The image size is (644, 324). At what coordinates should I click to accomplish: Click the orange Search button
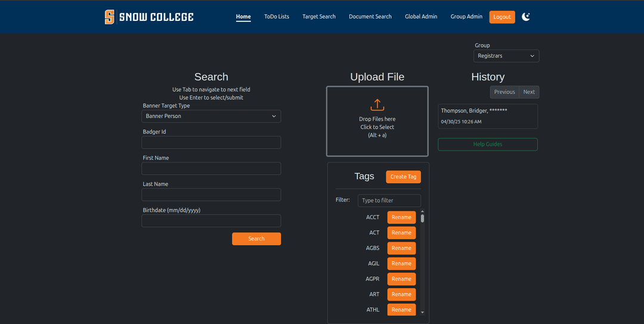coord(256,239)
